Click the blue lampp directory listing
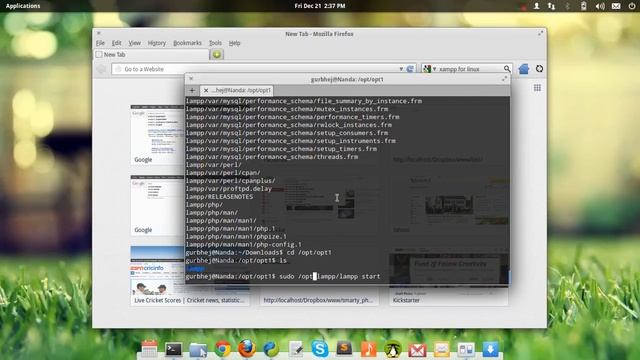The height and width of the screenshot is (360, 640). pos(195,269)
